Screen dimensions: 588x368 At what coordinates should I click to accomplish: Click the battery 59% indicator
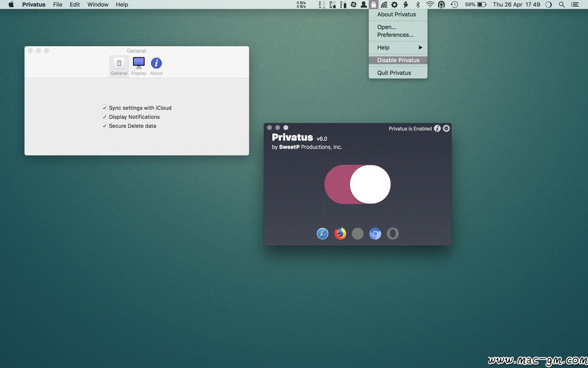pos(476,4)
